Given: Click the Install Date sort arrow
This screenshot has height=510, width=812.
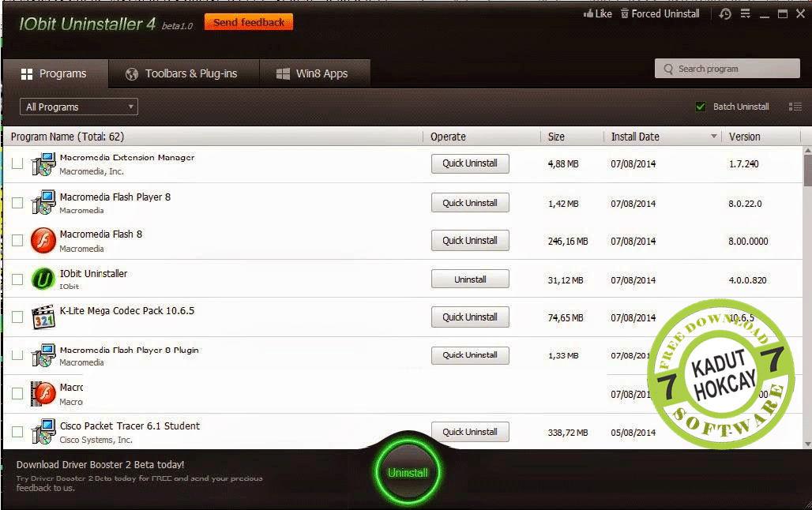Looking at the screenshot, I should pos(713,136).
